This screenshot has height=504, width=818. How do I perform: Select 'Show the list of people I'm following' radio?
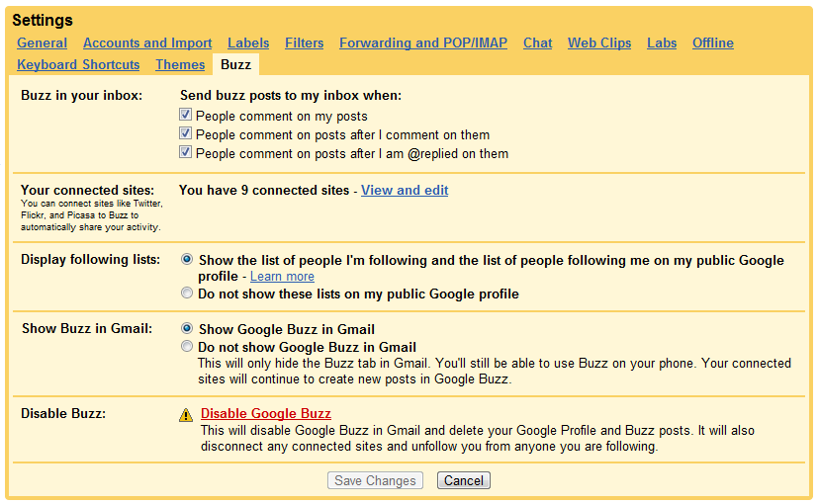(187, 260)
